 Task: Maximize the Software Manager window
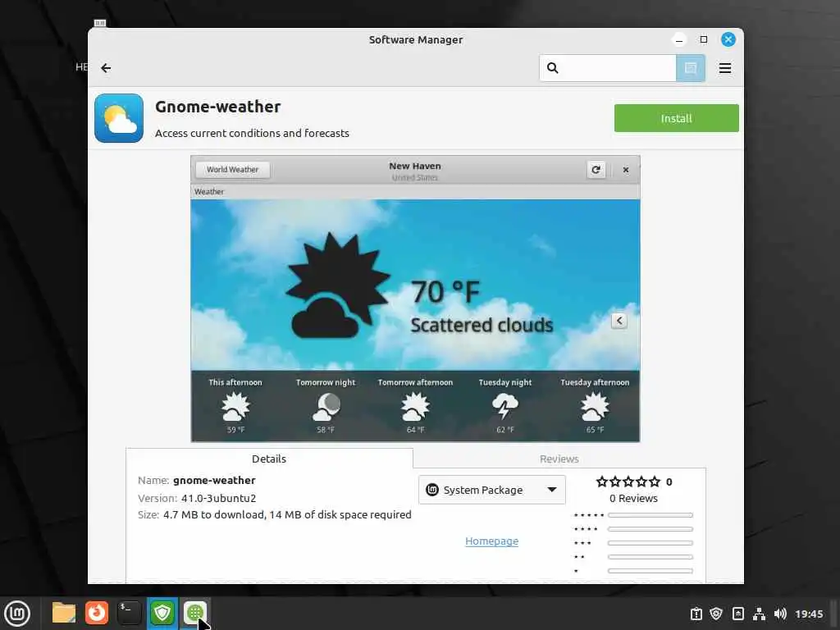point(703,39)
